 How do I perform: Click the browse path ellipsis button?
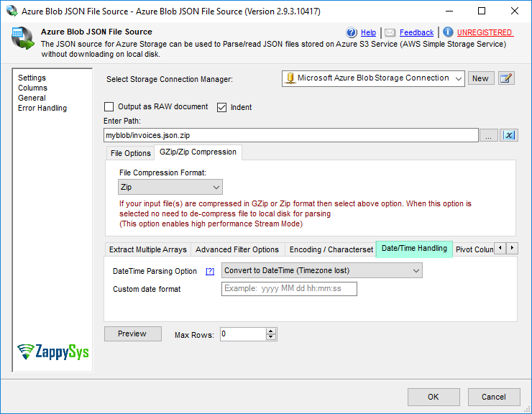tap(489, 135)
